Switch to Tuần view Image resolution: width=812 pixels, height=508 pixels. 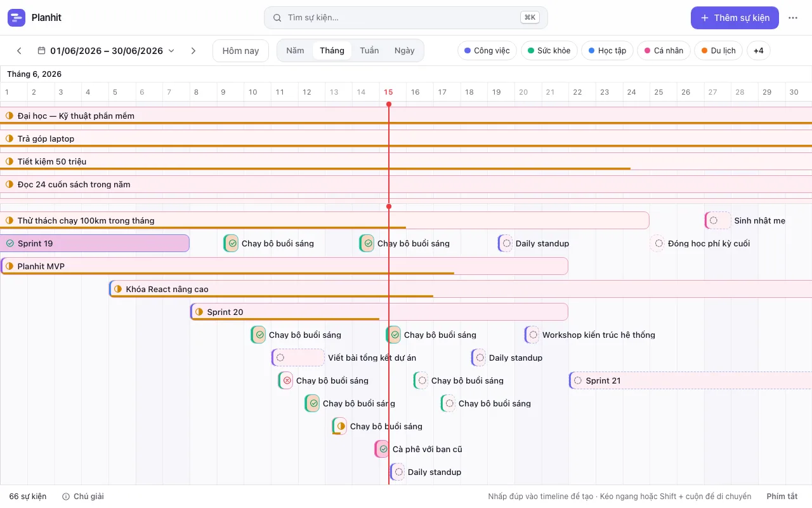tap(369, 51)
